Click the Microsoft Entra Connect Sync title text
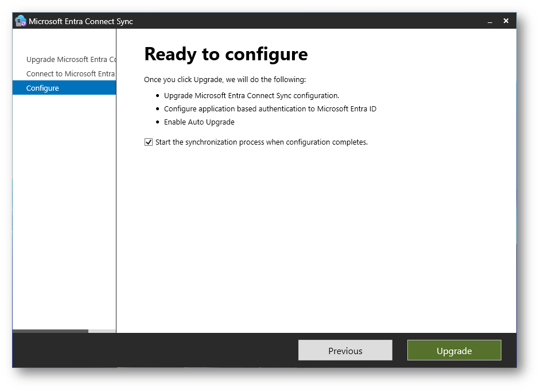Viewport: 541px width, 392px height. pyautogui.click(x=81, y=21)
